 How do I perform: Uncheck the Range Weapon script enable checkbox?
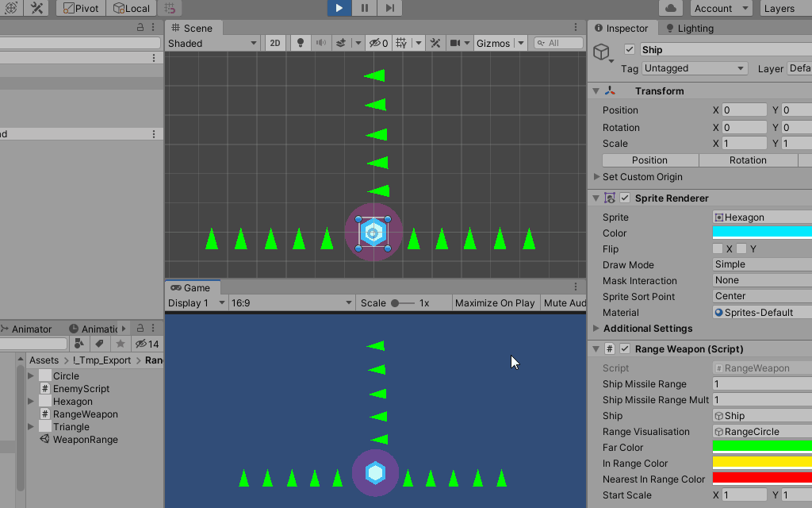pyautogui.click(x=623, y=348)
